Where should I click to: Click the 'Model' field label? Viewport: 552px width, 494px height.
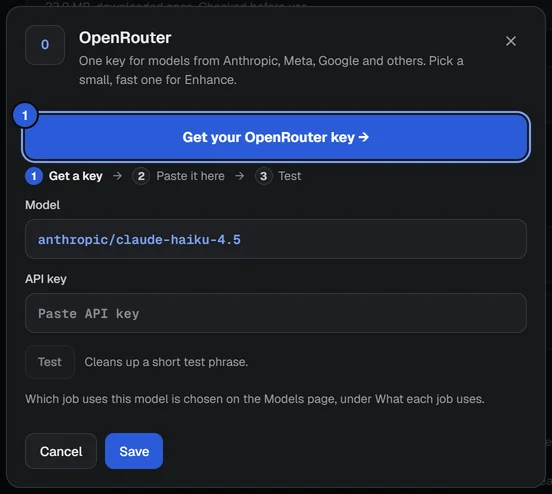click(x=42, y=205)
